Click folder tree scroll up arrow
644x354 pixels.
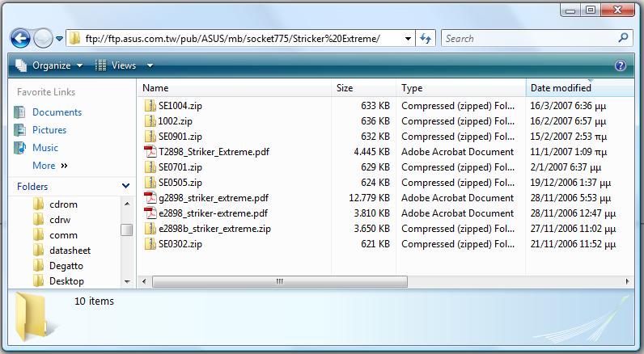click(x=127, y=204)
